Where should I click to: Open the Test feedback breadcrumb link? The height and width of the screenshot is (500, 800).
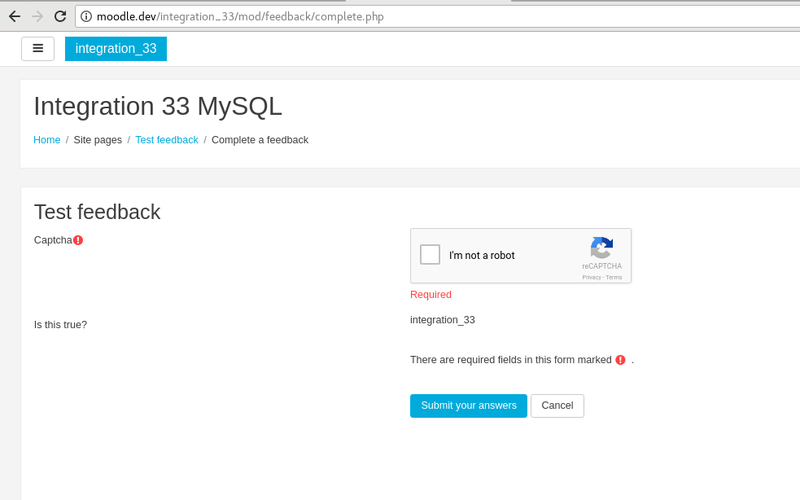point(167,140)
